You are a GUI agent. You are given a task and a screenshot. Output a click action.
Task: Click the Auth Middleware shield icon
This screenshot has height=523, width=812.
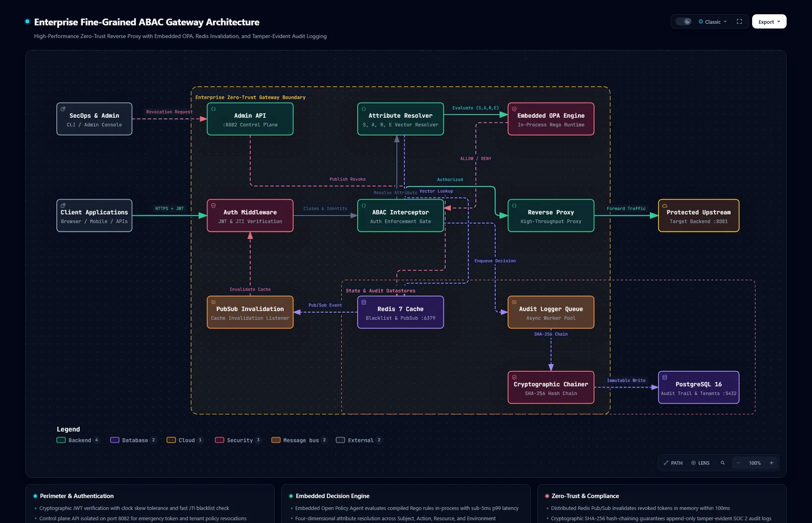pyautogui.click(x=213, y=205)
